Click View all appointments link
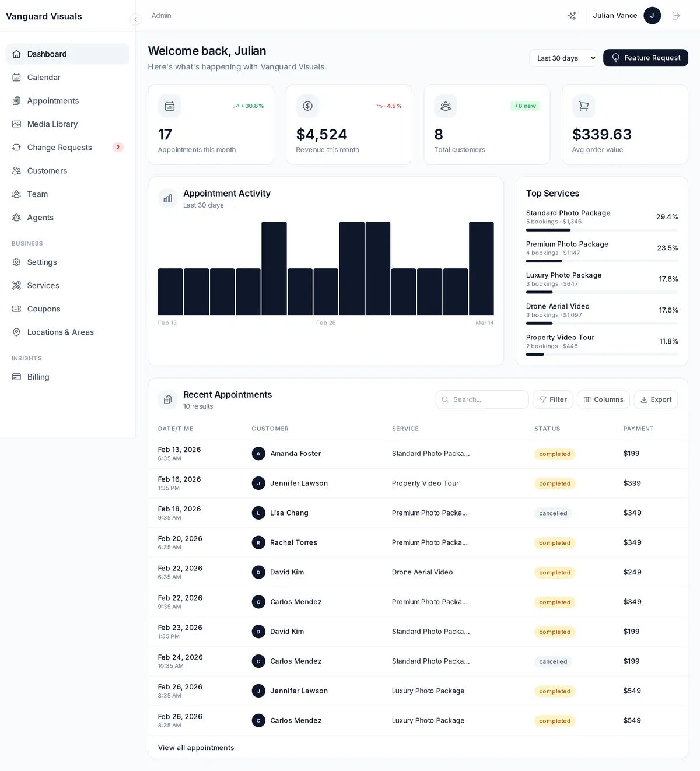Screen dimensions: 700x771 (196, 747)
